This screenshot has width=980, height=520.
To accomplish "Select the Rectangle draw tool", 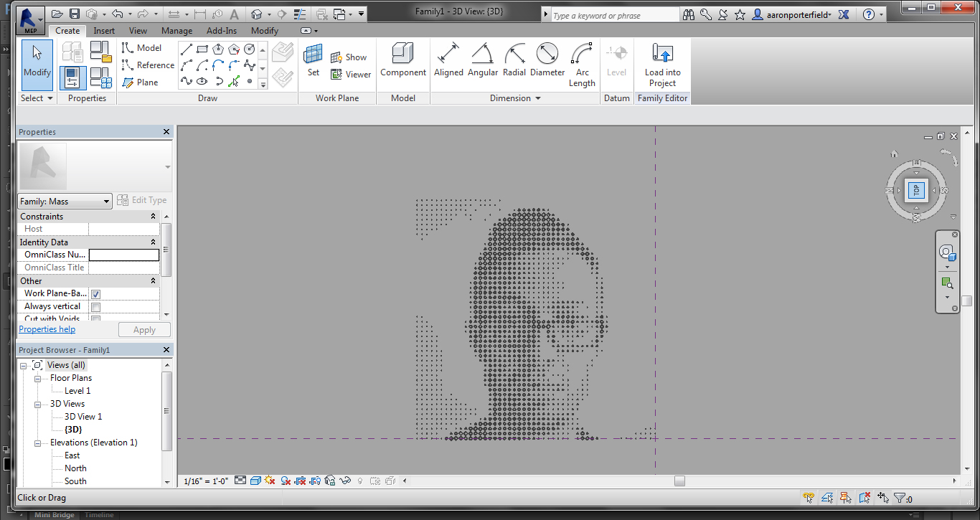I will (202, 49).
